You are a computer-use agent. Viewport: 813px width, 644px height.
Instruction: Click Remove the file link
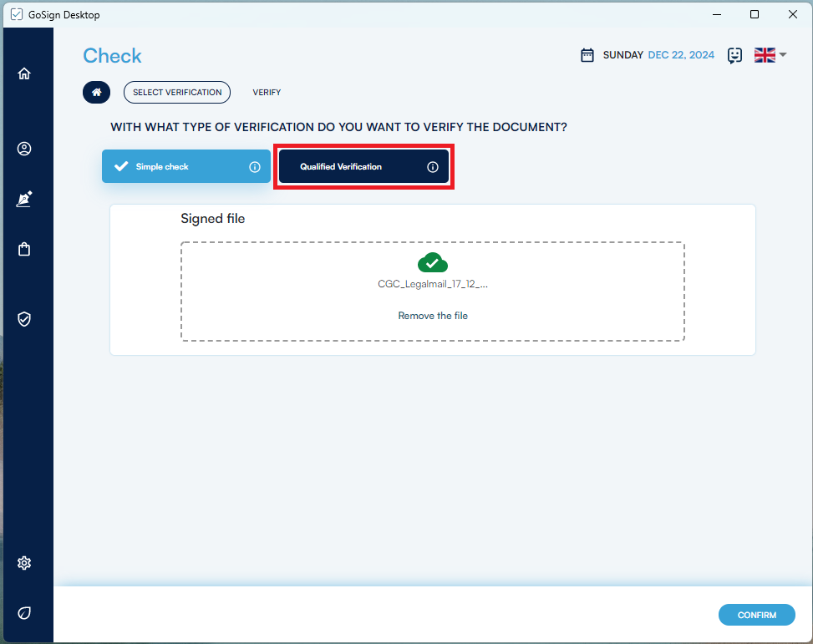point(433,316)
